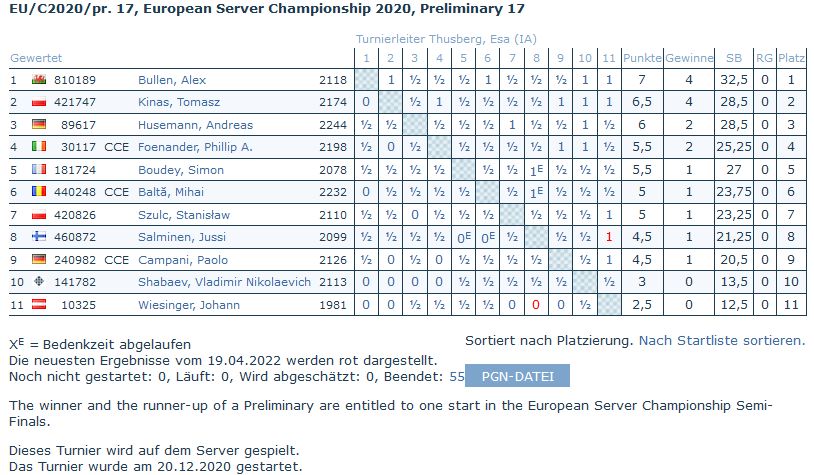Click the Italian flag beside Campani, Paolo

[39, 259]
